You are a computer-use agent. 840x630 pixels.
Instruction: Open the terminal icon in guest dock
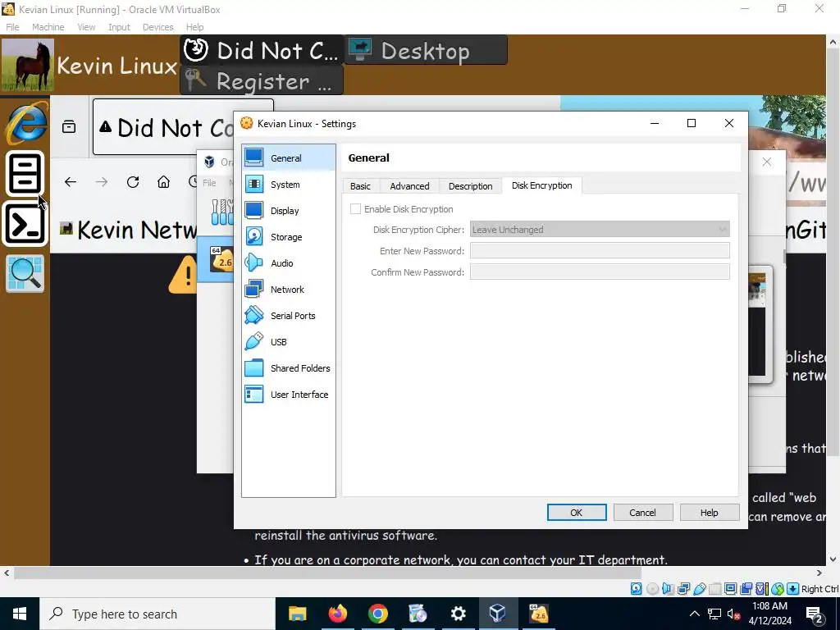click(25, 225)
